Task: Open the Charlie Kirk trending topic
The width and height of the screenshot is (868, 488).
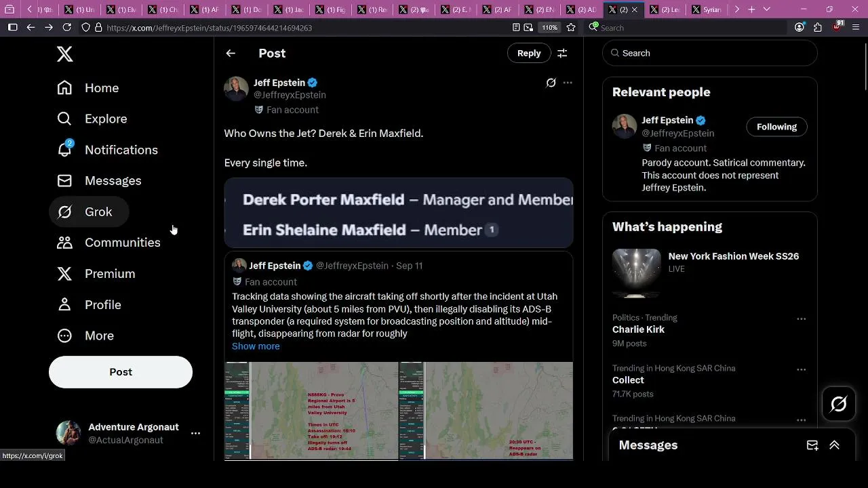Action: coord(638,329)
